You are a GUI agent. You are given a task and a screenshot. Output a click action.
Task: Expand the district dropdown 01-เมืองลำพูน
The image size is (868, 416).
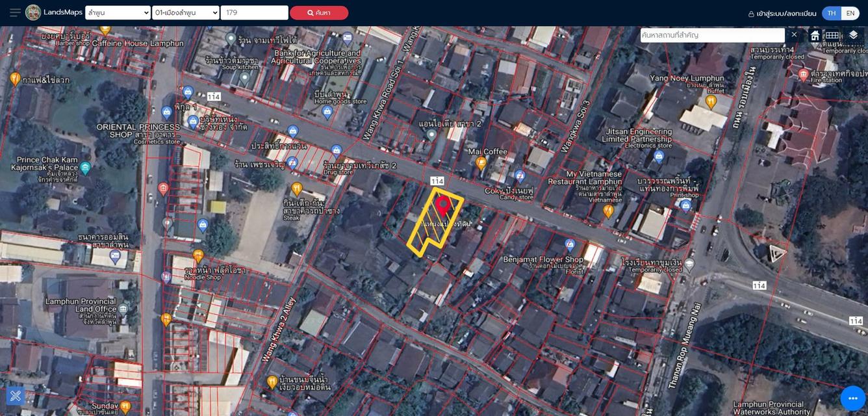pyautogui.click(x=186, y=12)
